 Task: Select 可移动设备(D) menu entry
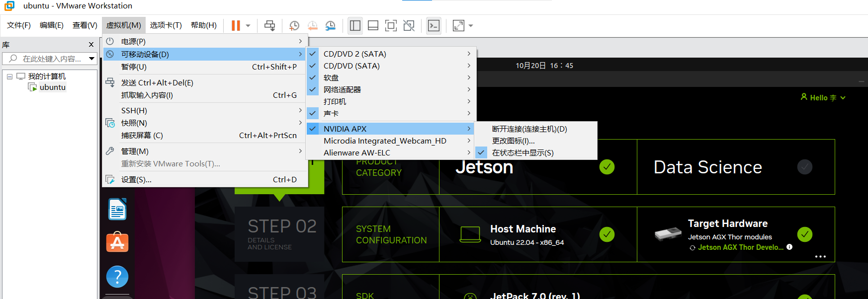click(x=205, y=54)
